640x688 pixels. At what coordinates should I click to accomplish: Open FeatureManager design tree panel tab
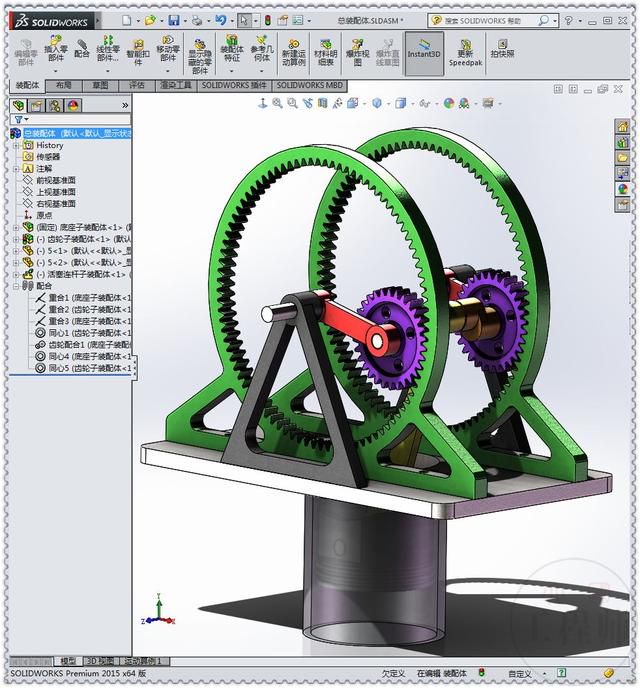[x=18, y=105]
